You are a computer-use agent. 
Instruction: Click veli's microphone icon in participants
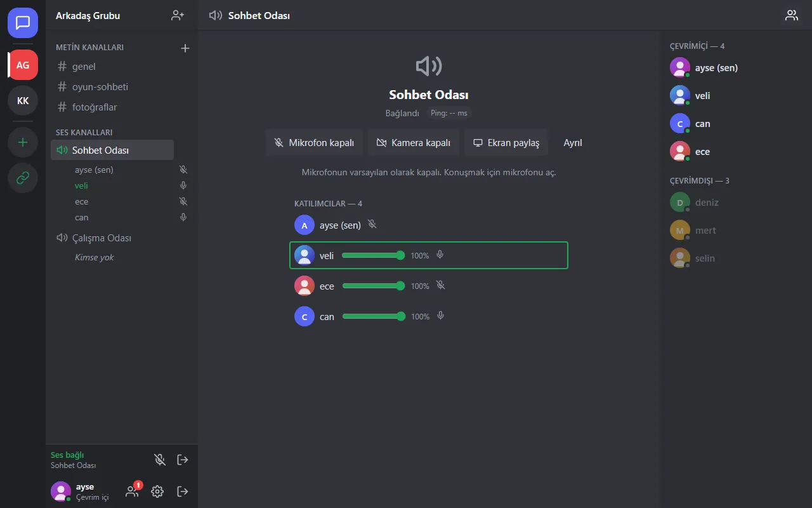pyautogui.click(x=440, y=255)
